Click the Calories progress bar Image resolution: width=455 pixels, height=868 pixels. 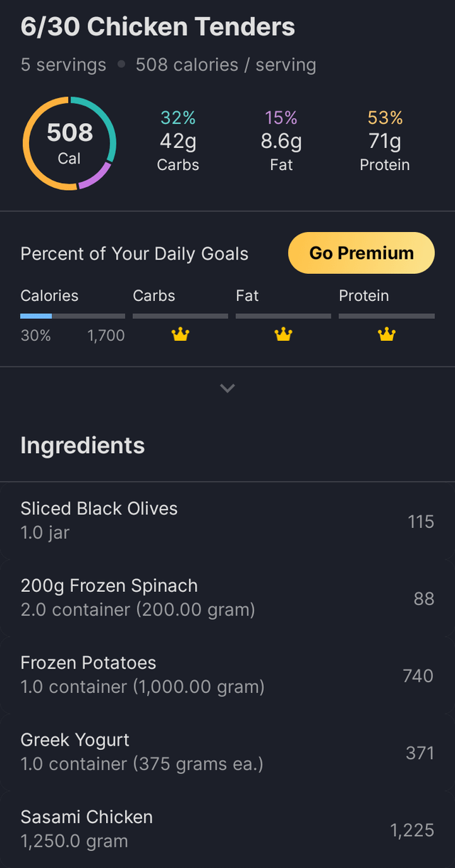(73, 316)
